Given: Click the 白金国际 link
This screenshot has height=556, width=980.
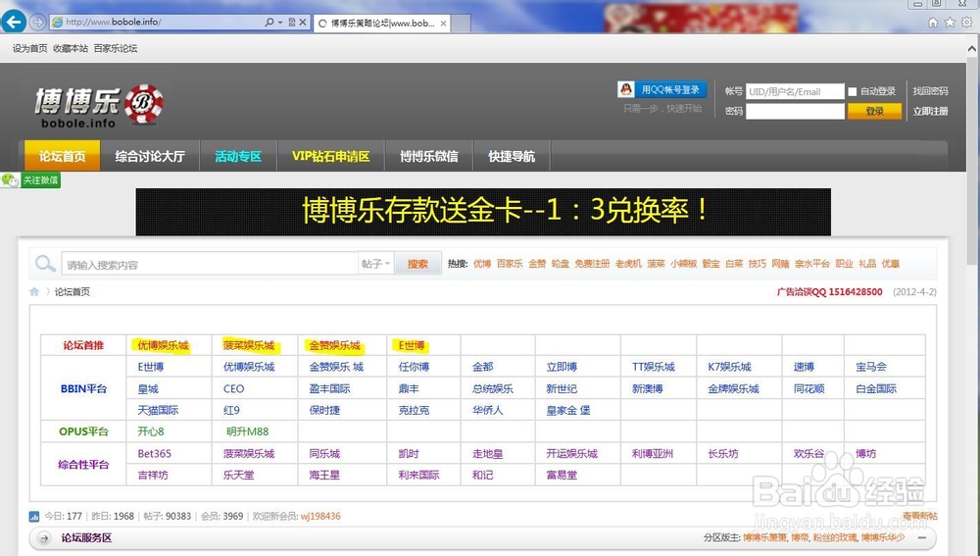Looking at the screenshot, I should pos(876,388).
